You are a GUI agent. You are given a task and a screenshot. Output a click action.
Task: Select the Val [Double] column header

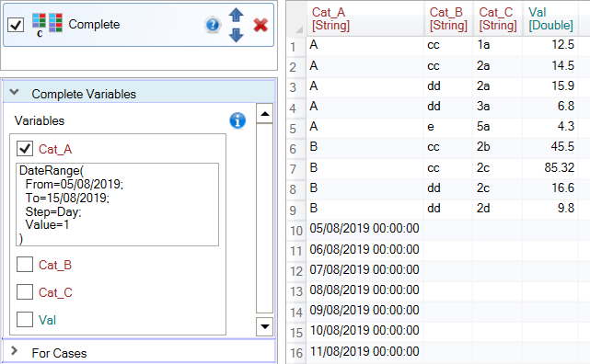(x=550, y=18)
